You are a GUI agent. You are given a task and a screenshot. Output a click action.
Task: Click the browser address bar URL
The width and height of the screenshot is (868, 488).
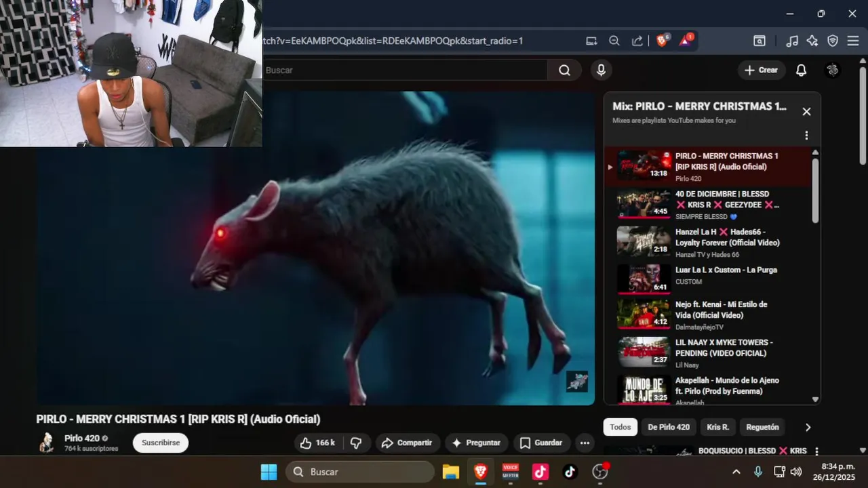pyautogui.click(x=393, y=41)
